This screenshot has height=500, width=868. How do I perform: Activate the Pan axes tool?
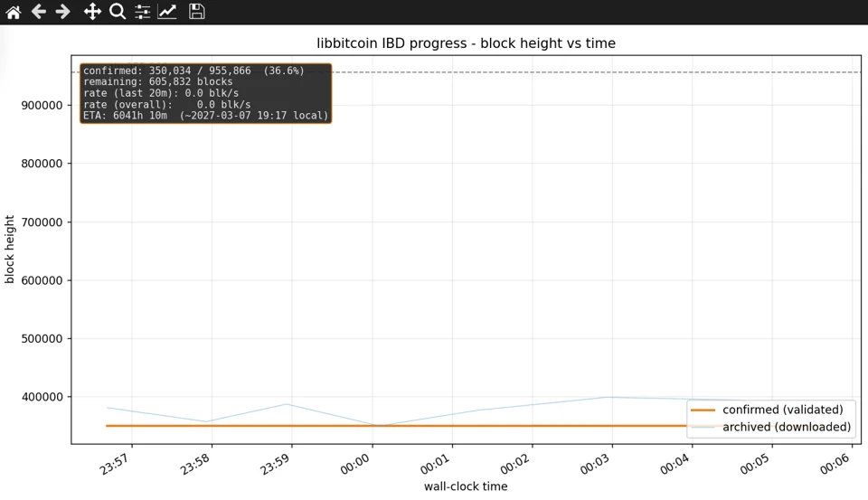point(92,12)
